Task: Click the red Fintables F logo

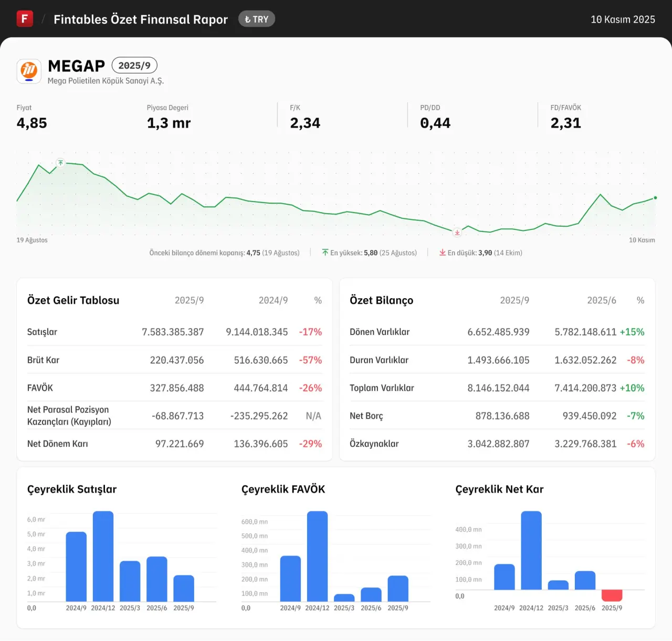Action: coord(25,19)
